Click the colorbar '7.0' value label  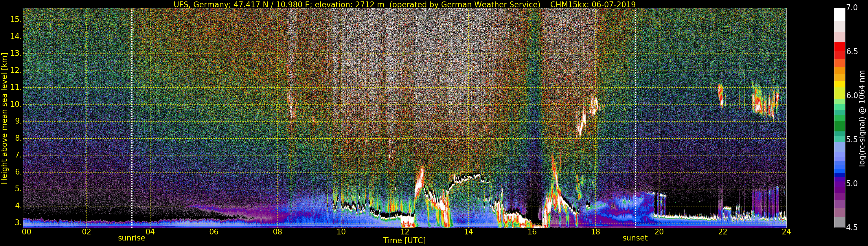(852, 8)
